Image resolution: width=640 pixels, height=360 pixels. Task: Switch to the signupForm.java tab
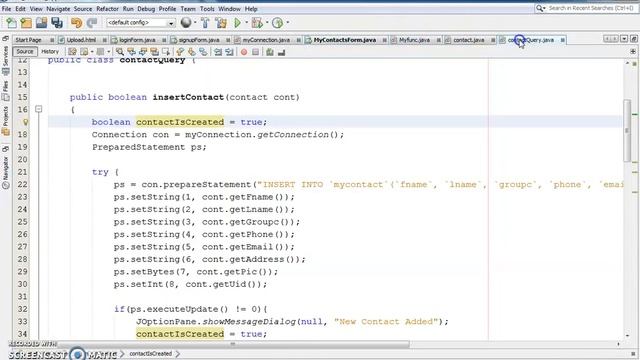(199, 40)
